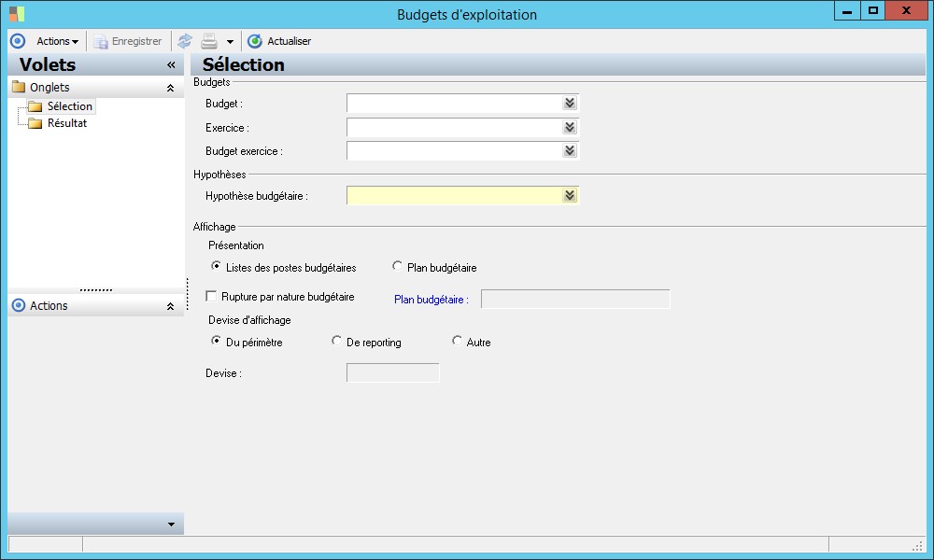Expand the Exercice combo box
This screenshot has height=560, width=934.
pos(569,127)
